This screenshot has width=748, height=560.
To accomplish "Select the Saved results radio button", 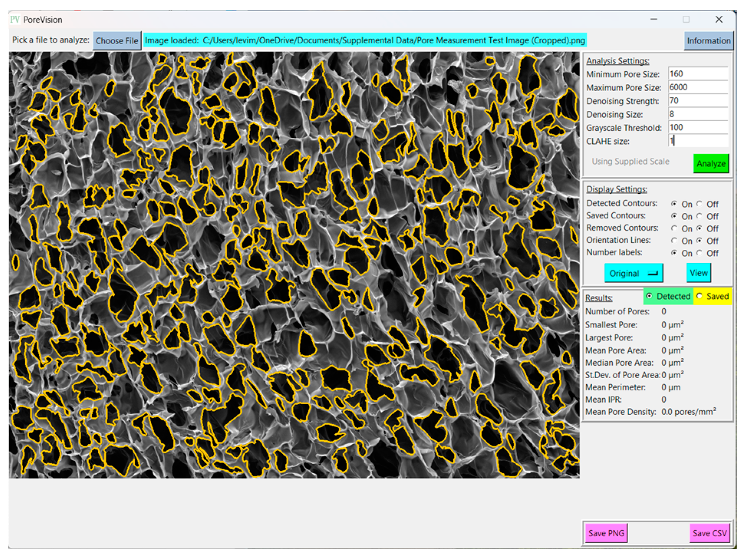I will [700, 296].
